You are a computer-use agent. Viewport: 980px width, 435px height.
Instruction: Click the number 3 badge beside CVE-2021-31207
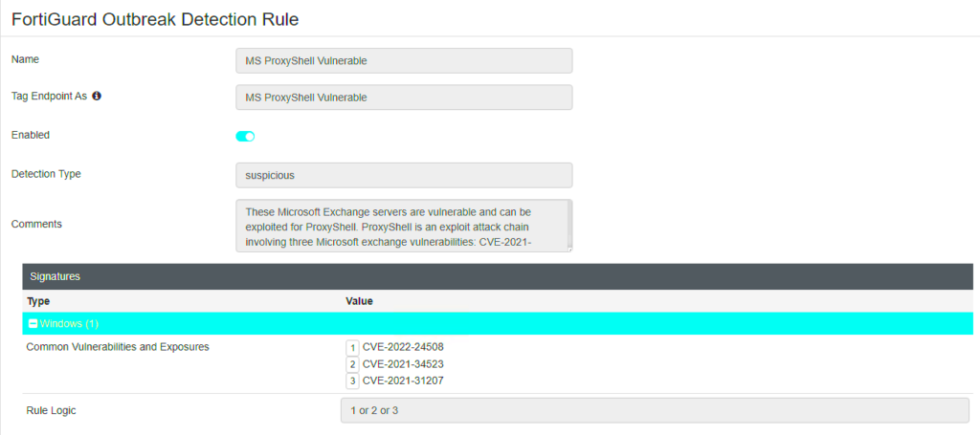tap(352, 381)
